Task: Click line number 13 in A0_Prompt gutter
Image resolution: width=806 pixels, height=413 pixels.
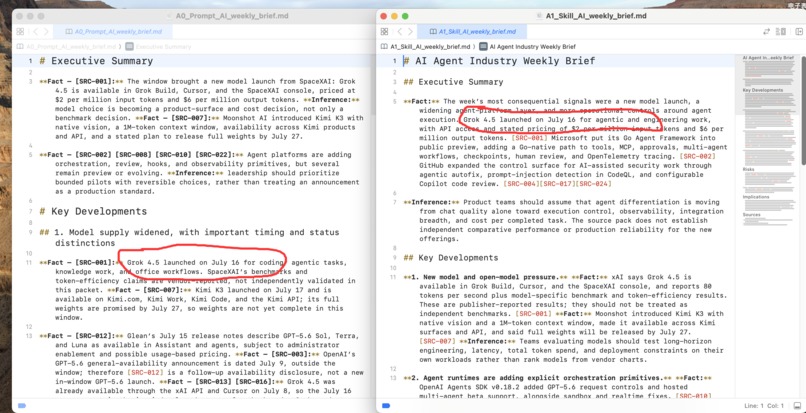Action: point(30,336)
